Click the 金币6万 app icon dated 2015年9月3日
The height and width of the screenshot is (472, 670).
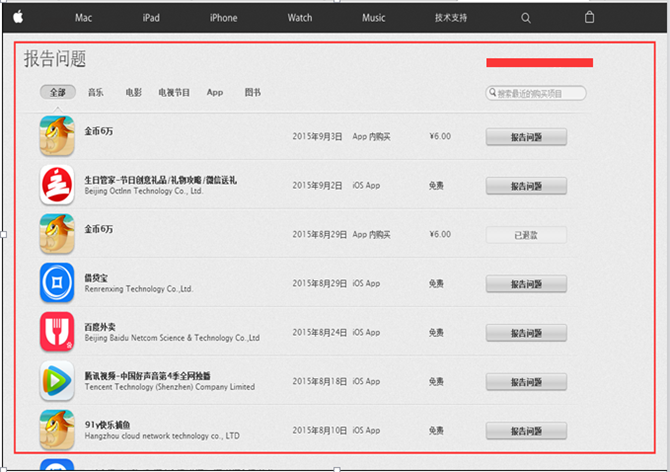tap(57, 136)
